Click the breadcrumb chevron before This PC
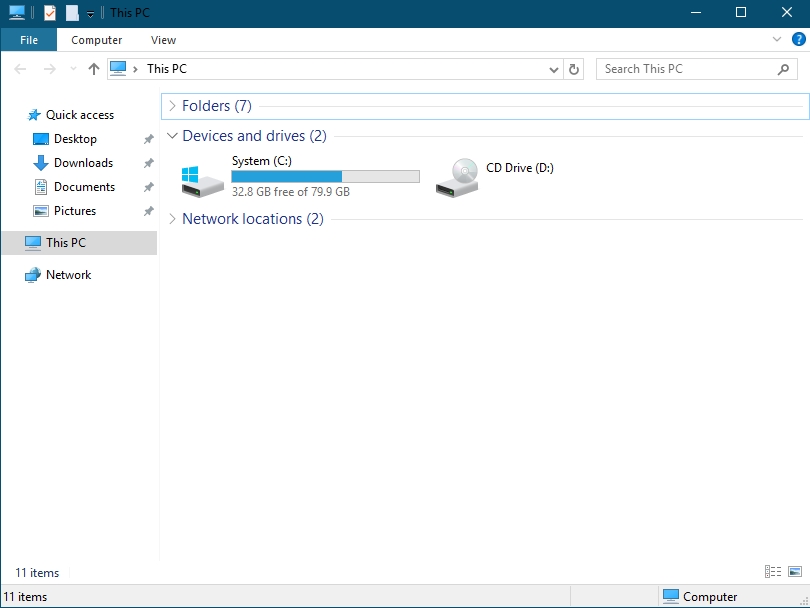810x608 pixels. (135, 69)
